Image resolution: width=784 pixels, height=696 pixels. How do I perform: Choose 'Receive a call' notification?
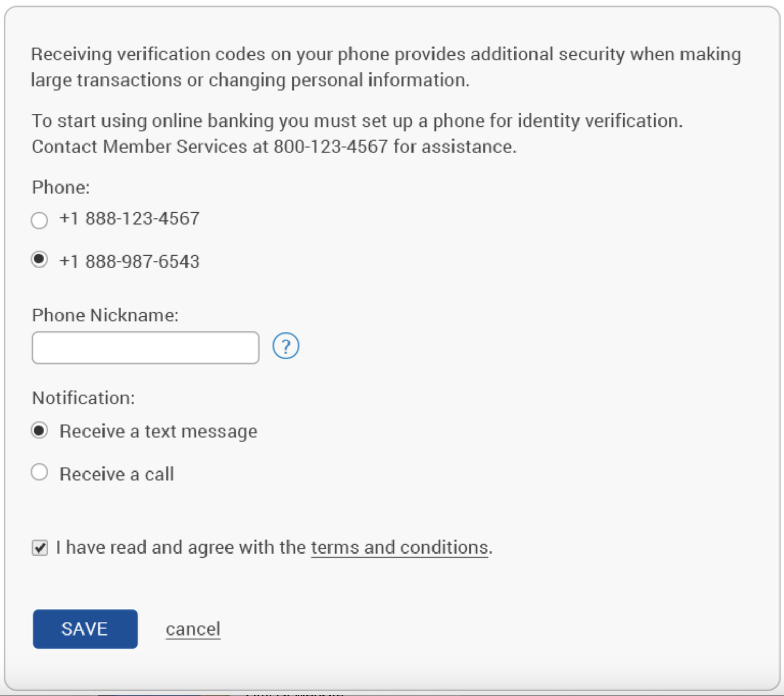coord(39,473)
